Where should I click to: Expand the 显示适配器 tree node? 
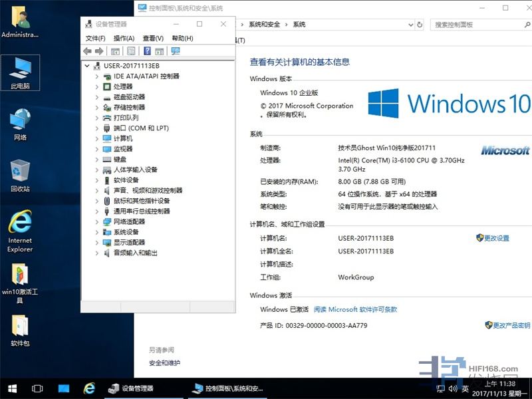tap(97, 243)
